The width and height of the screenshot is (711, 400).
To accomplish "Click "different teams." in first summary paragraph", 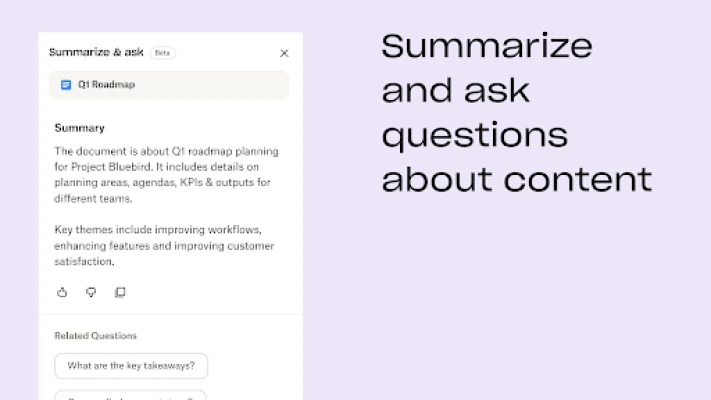I will click(x=93, y=199).
